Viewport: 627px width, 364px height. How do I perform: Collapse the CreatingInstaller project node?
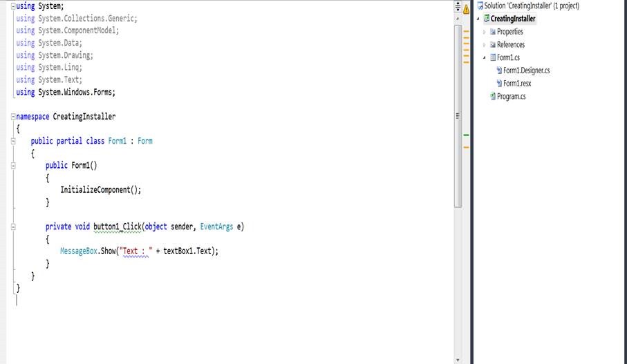478,19
